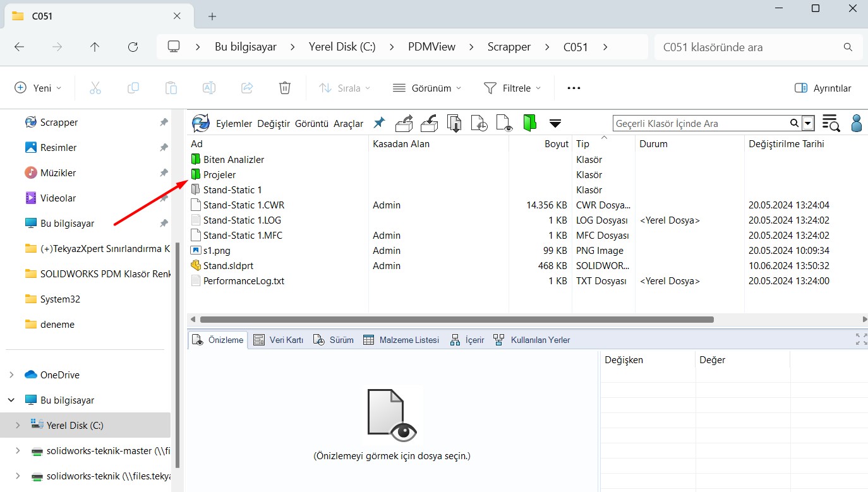Open the Araçlar menu
Image resolution: width=868 pixels, height=492 pixels.
(349, 123)
